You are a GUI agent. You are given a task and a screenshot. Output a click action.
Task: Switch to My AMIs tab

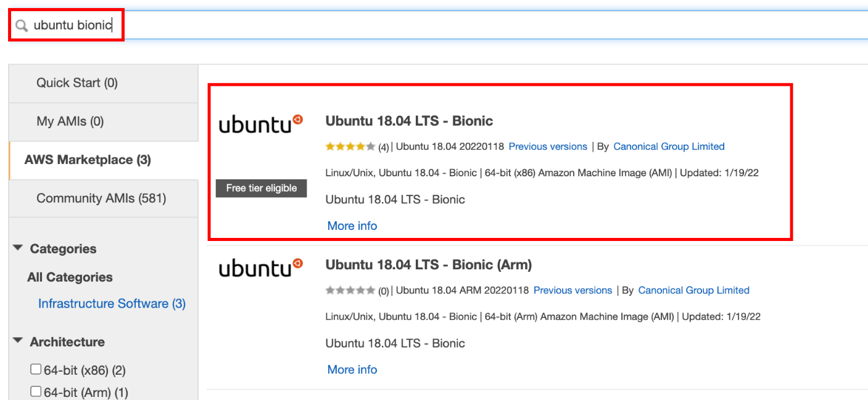tap(70, 121)
